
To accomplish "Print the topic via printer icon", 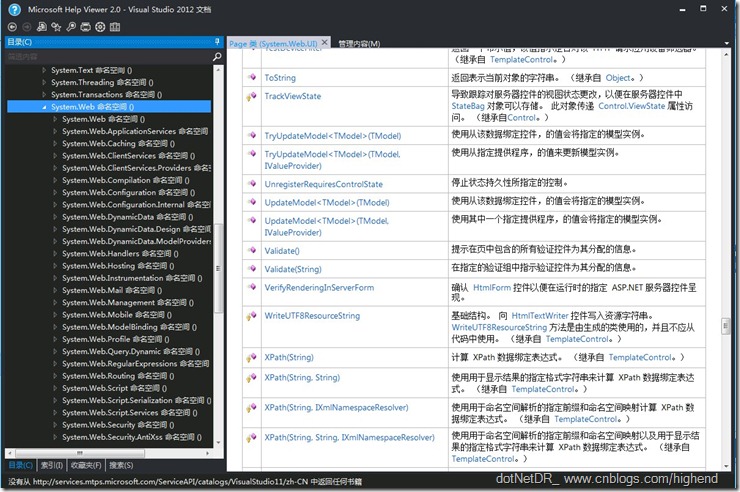I will (85, 27).
